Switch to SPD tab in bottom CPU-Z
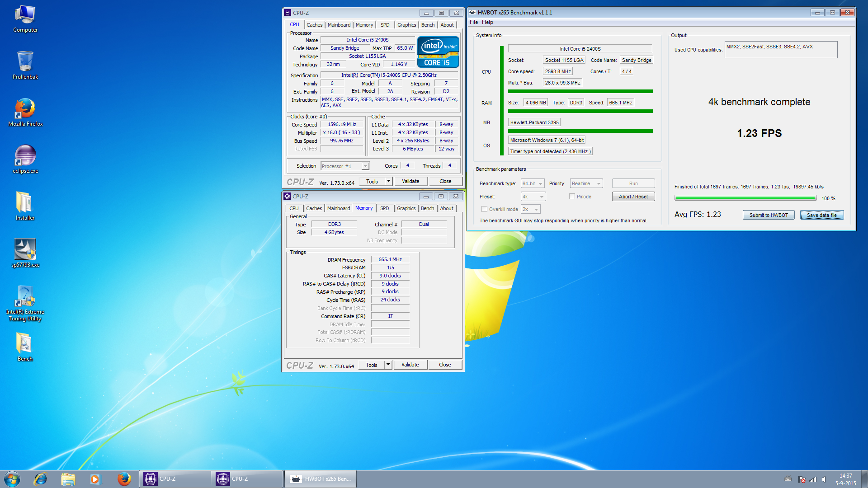Viewport: 868px width, 488px height. coord(385,208)
